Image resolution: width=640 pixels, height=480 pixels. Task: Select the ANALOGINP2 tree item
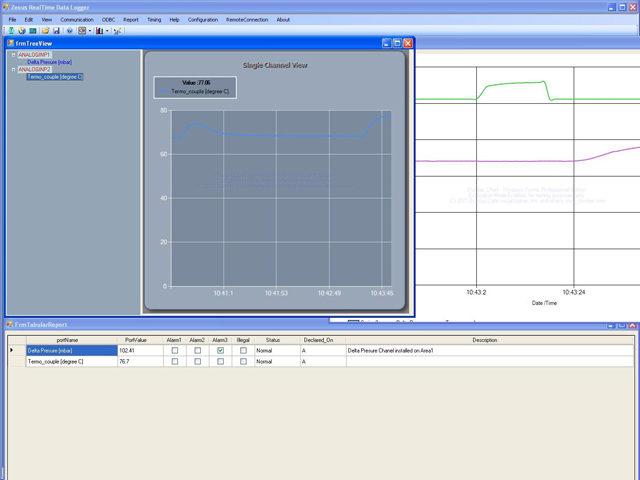34,69
